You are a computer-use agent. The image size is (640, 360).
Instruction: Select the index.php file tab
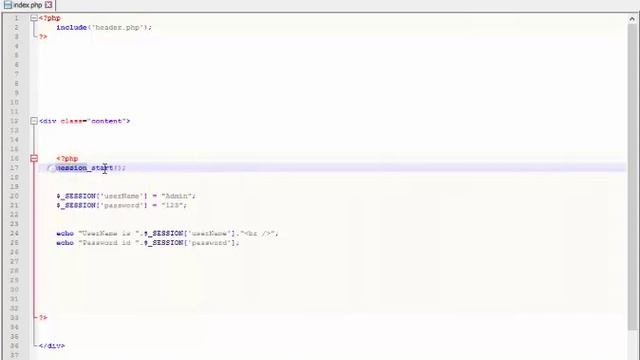pos(28,5)
